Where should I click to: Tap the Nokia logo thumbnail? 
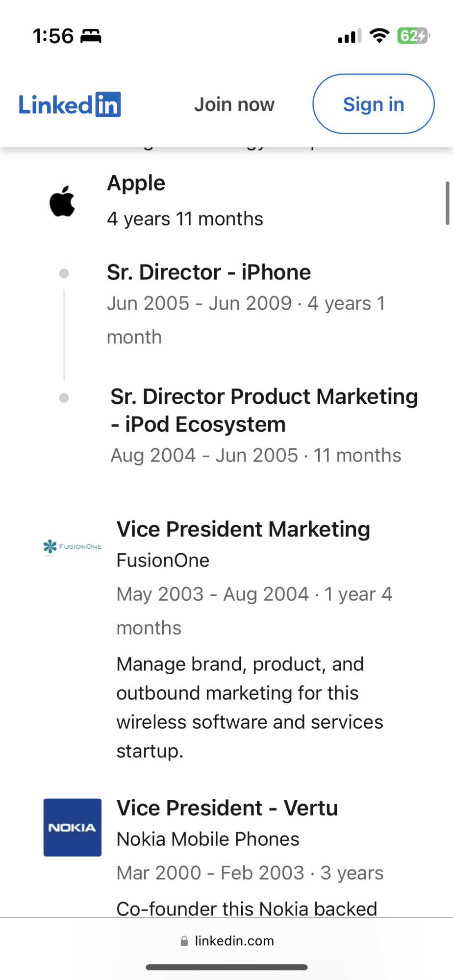[x=73, y=828]
